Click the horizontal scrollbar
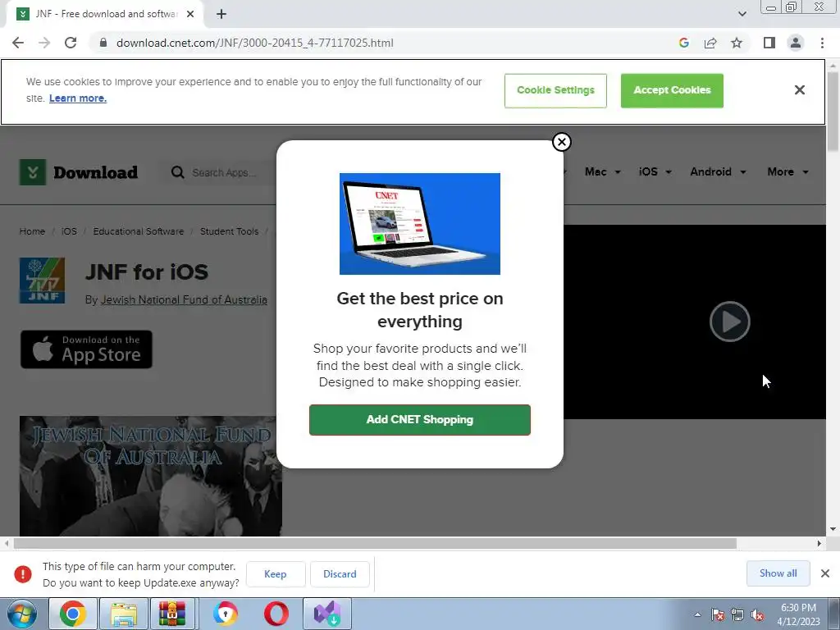840x630 pixels. (x=375, y=543)
